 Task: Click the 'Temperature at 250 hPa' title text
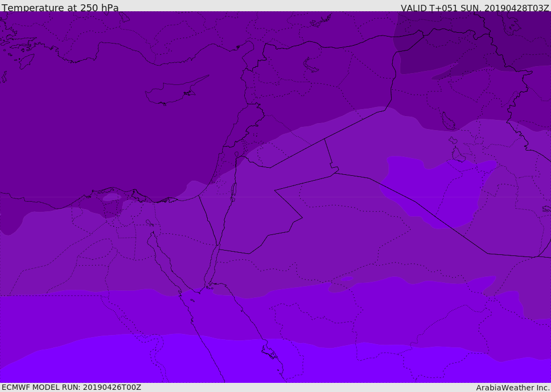coord(60,8)
